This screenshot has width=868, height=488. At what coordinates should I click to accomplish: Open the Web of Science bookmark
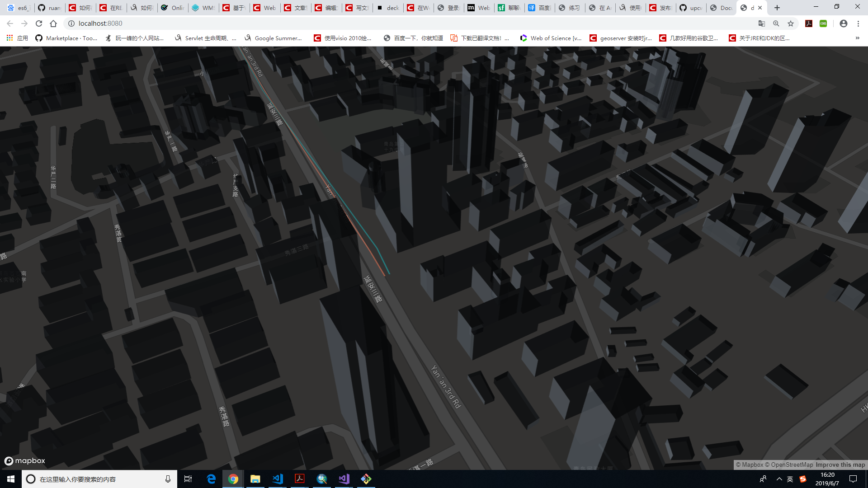coord(551,38)
